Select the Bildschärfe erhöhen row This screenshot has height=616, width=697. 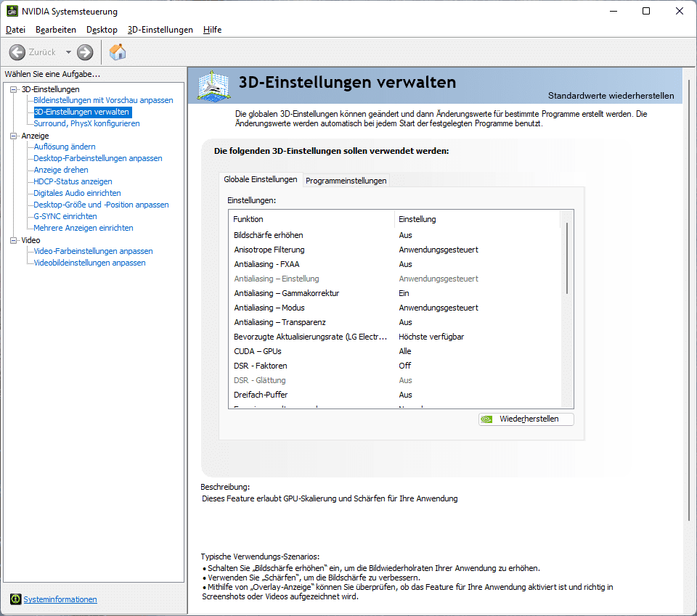pyautogui.click(x=395, y=235)
